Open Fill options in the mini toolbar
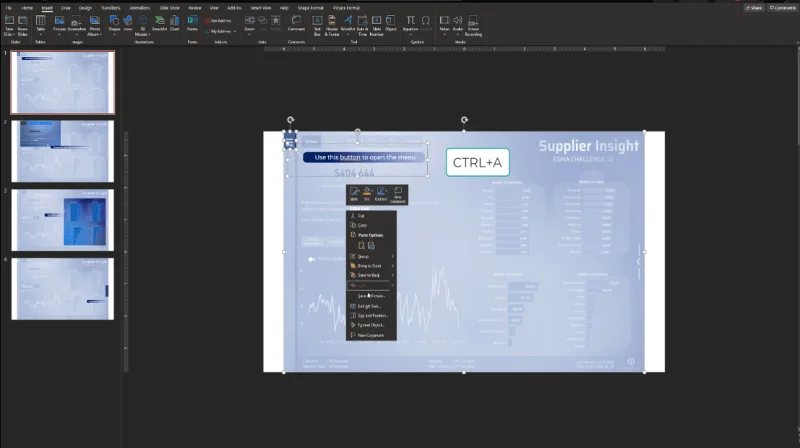Viewport: 800px width, 448px height. 367,194
